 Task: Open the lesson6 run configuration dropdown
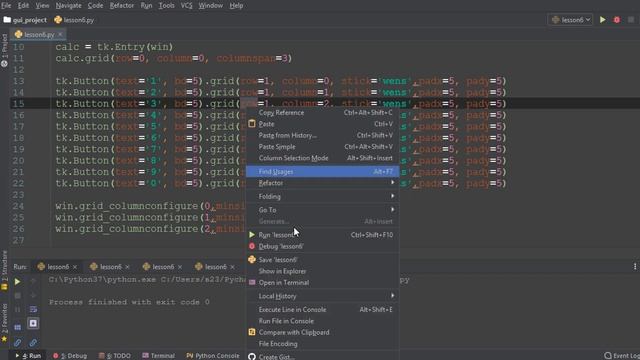[x=570, y=20]
